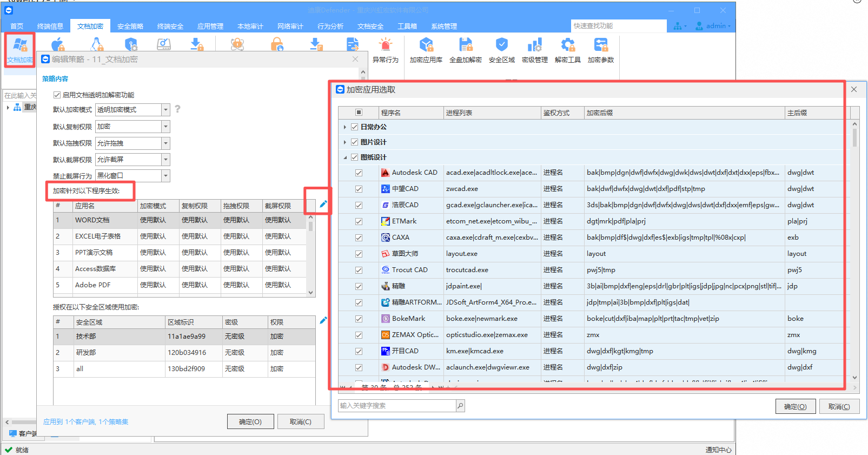Open the 安全区域 shield icon
Image resolution: width=868 pixels, height=455 pixels.
[x=502, y=50]
